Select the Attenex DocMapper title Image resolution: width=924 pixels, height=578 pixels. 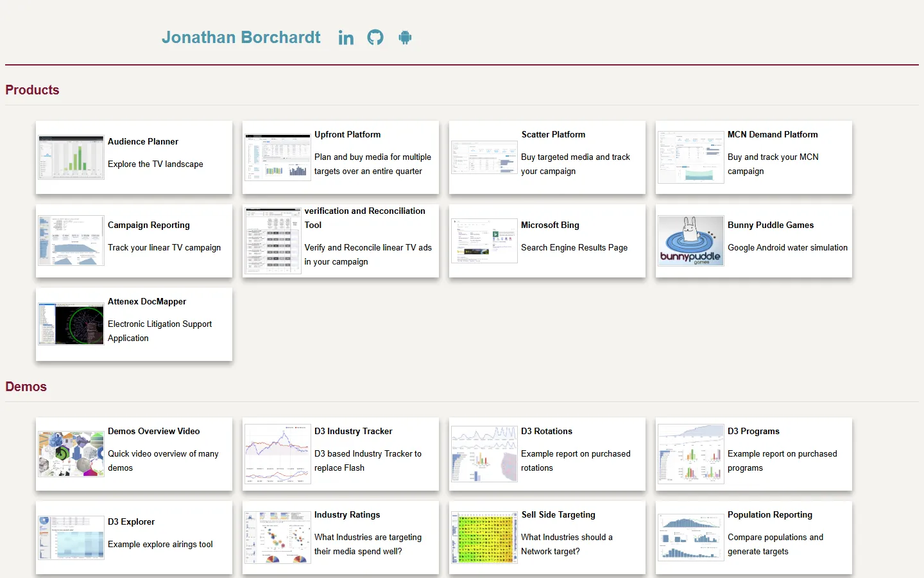pos(147,301)
